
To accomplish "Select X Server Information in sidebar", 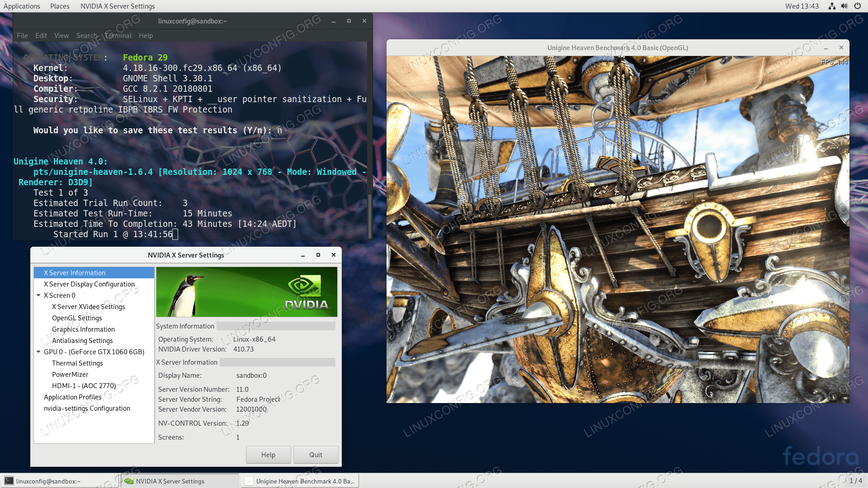I will (94, 272).
